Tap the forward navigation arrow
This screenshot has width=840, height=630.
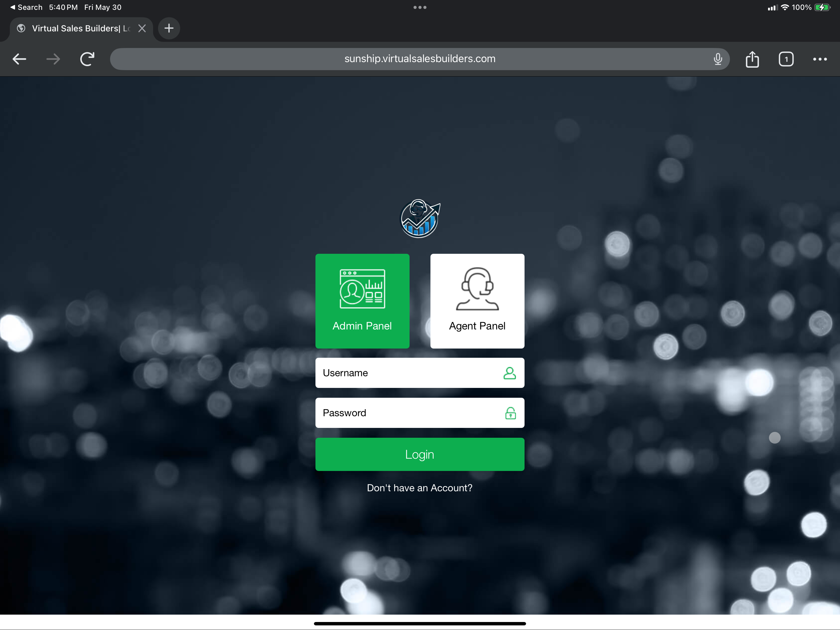click(53, 59)
